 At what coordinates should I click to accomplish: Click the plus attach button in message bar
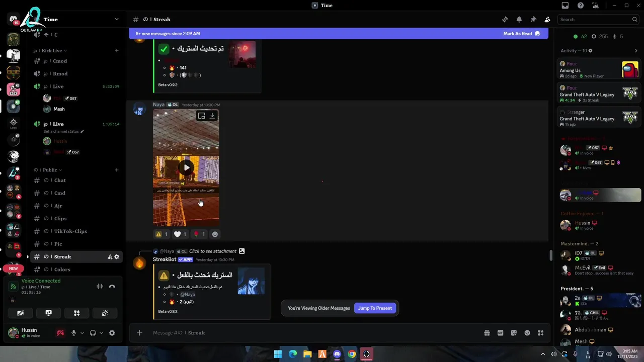click(x=139, y=333)
